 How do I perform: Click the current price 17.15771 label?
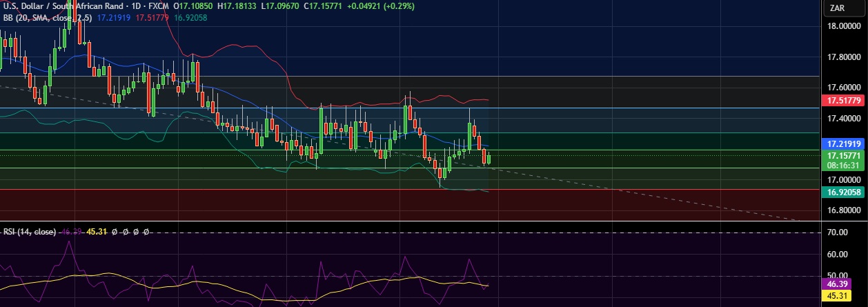(x=844, y=156)
